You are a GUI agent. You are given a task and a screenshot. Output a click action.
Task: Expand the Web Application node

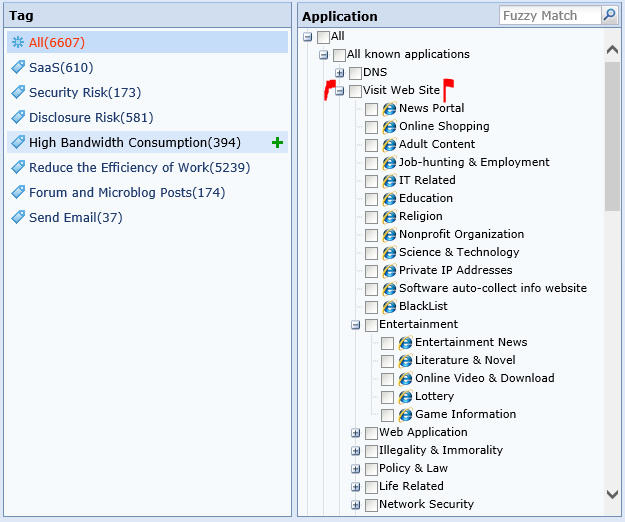point(355,433)
